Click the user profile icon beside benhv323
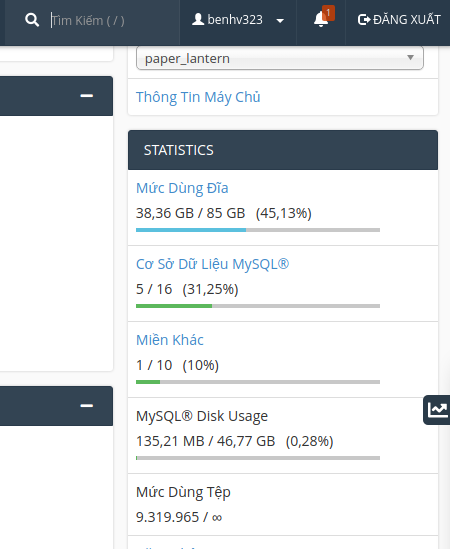The image size is (450, 549). click(198, 19)
